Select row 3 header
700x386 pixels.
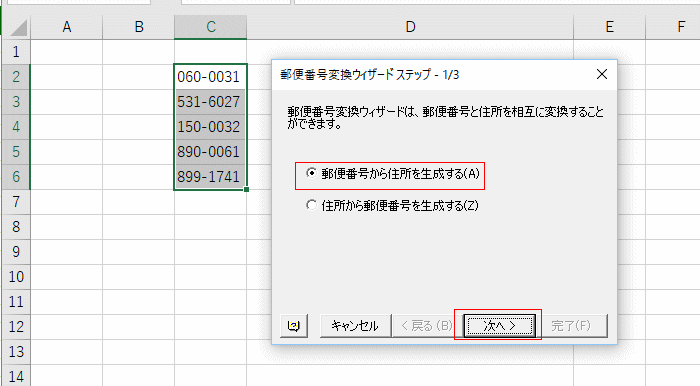(16, 102)
